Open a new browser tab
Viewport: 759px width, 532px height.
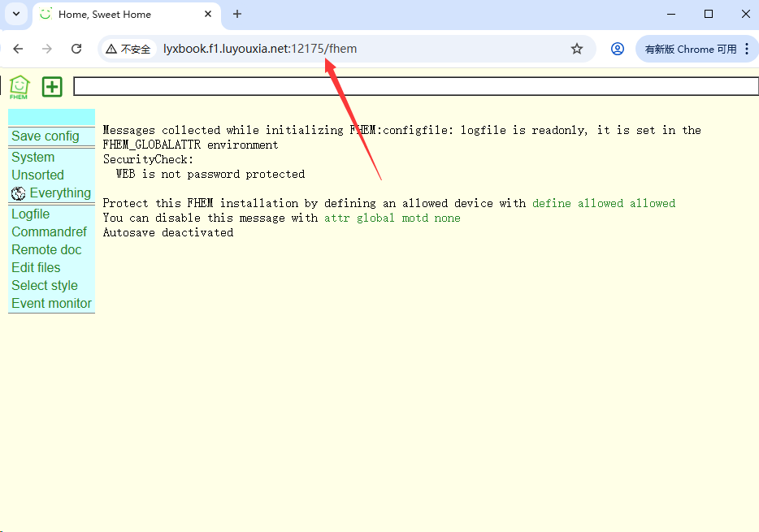(x=237, y=14)
